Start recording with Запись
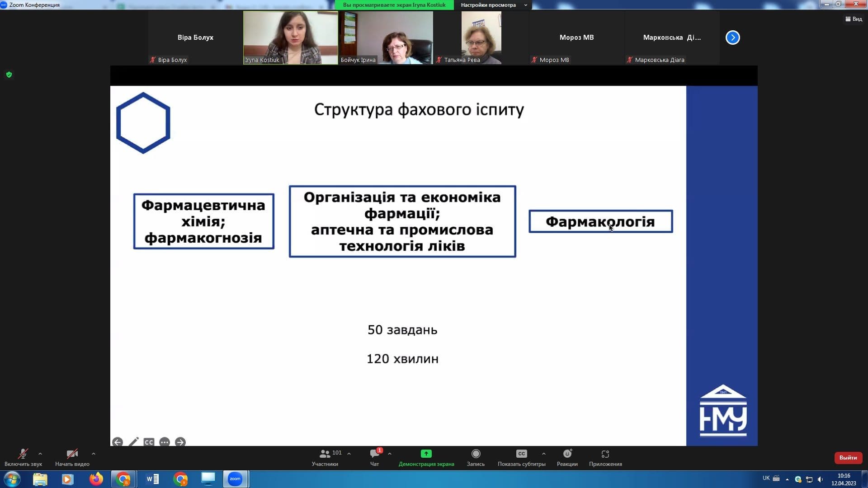The width and height of the screenshot is (868, 488). [476, 457]
